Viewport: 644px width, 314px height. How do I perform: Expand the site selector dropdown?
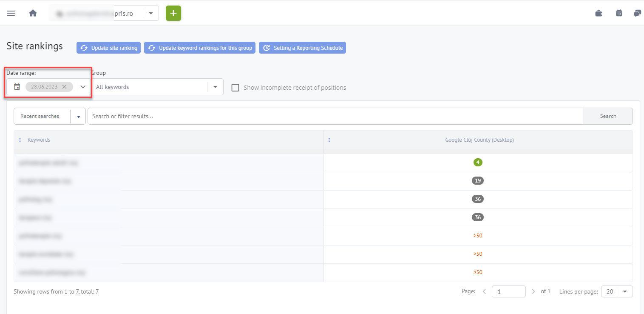[151, 13]
